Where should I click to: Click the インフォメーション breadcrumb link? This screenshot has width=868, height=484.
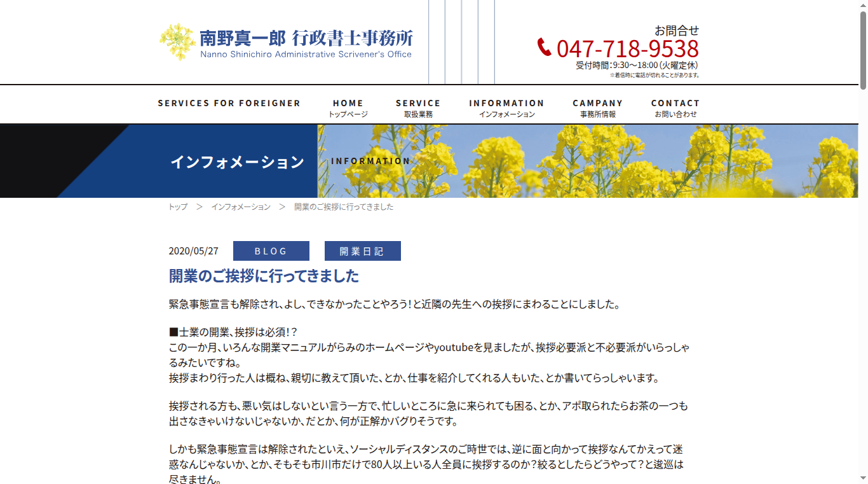click(x=241, y=207)
